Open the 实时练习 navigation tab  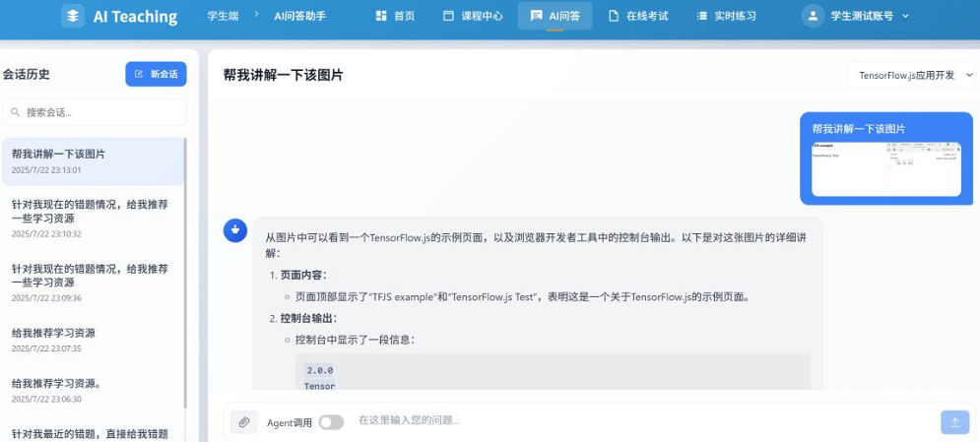[x=726, y=16]
